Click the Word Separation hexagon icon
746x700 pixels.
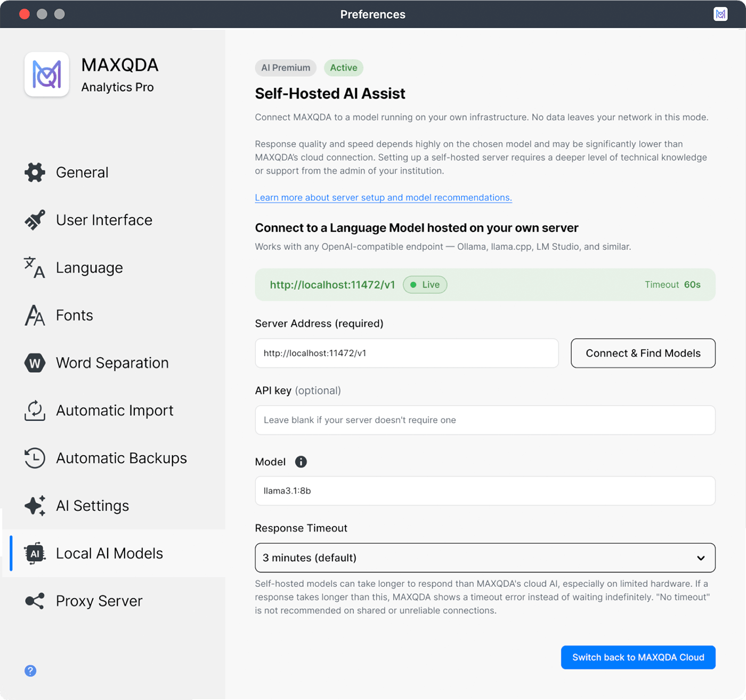35,363
